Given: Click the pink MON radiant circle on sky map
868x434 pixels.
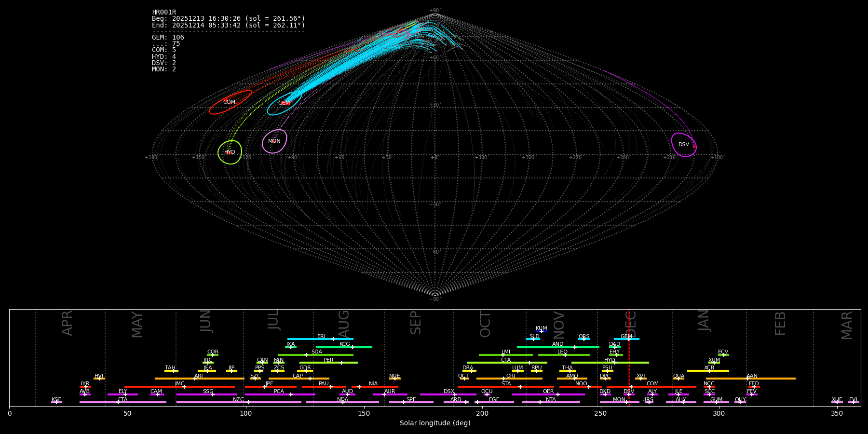Looking at the screenshot, I should 274,141.
